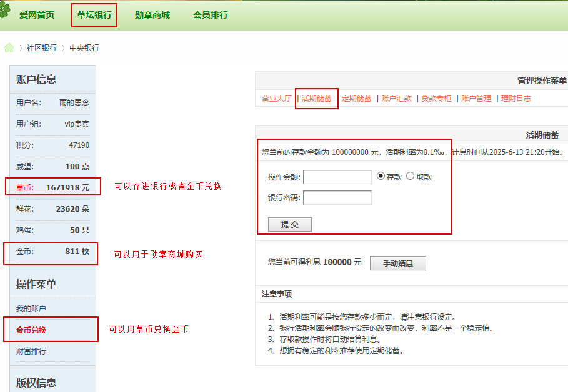Open 会员排行 navigation item
This screenshot has height=392, width=568.
(211, 15)
